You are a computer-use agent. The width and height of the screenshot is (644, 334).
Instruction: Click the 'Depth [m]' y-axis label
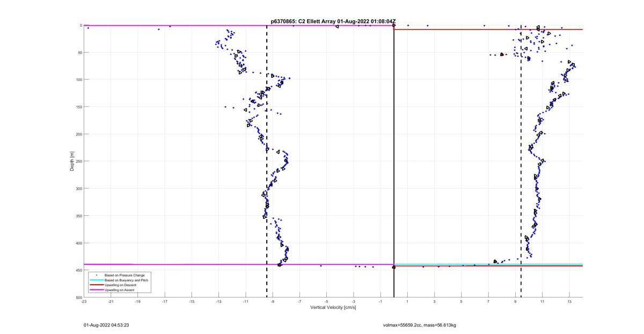tap(72, 161)
